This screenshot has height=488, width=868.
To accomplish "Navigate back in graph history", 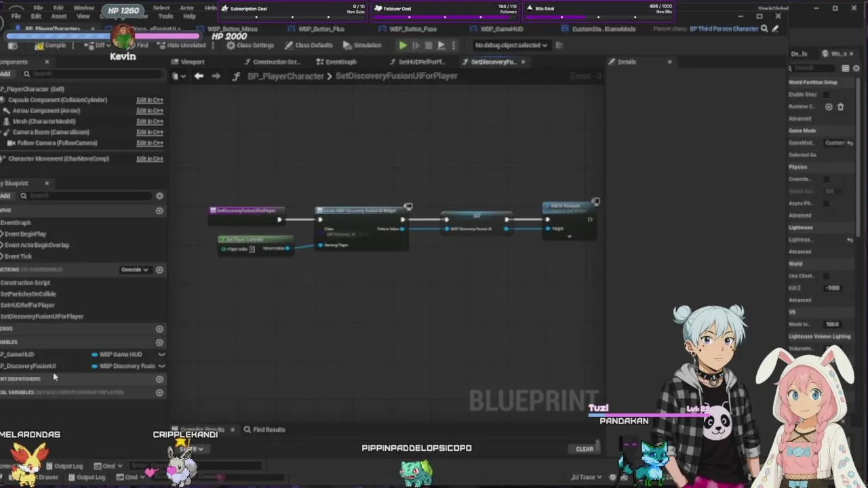I will click(x=199, y=76).
